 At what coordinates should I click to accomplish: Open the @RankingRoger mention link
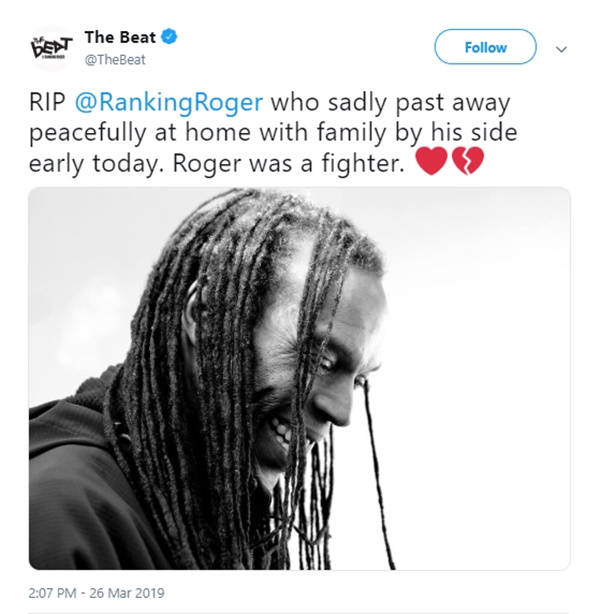168,103
